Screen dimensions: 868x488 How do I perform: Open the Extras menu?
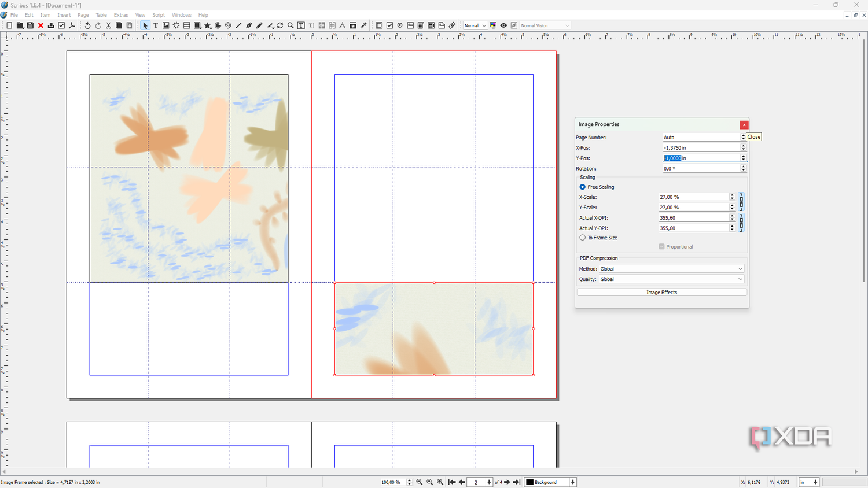point(121,15)
